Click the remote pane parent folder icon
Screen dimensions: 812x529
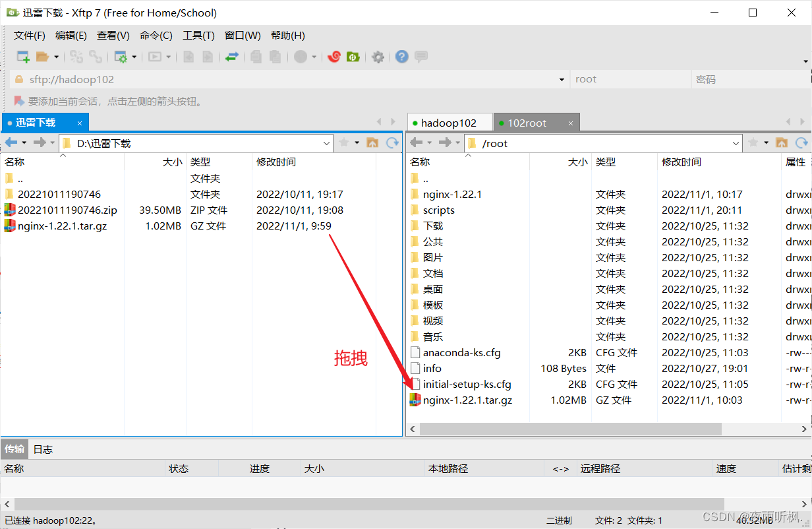[x=782, y=142]
